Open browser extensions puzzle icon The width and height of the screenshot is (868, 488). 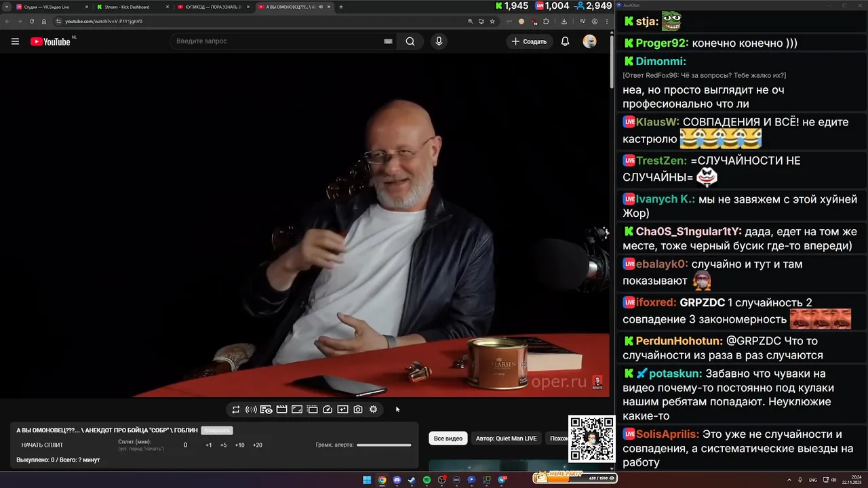coord(546,21)
